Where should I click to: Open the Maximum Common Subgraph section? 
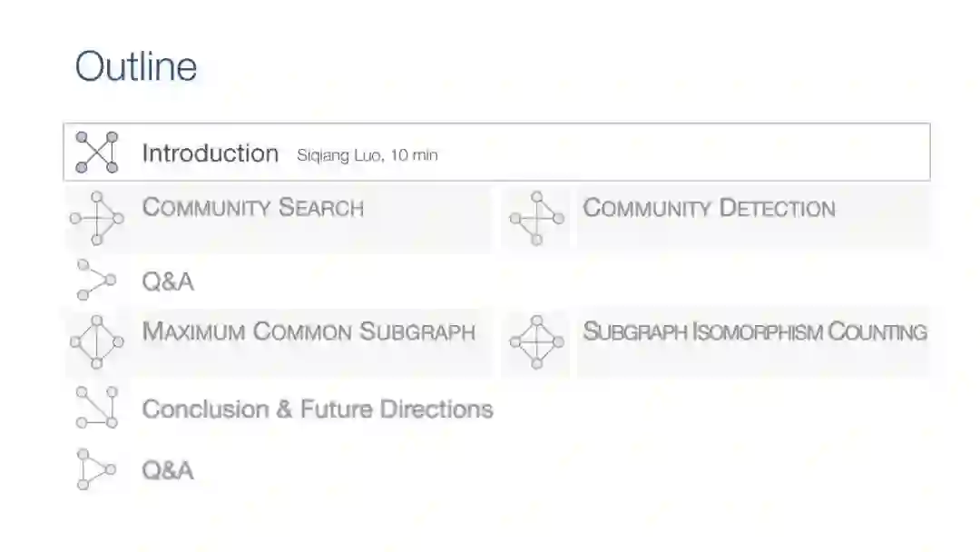(x=309, y=331)
